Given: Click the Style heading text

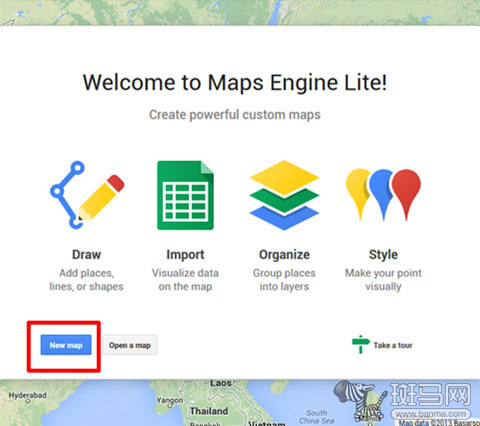Looking at the screenshot, I should pyautogui.click(x=383, y=255).
